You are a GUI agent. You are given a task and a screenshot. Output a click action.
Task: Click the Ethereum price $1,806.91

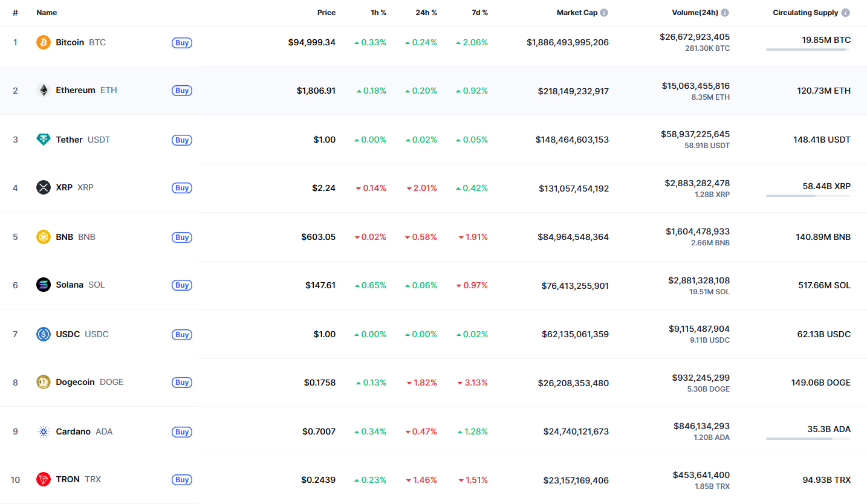pyautogui.click(x=316, y=91)
